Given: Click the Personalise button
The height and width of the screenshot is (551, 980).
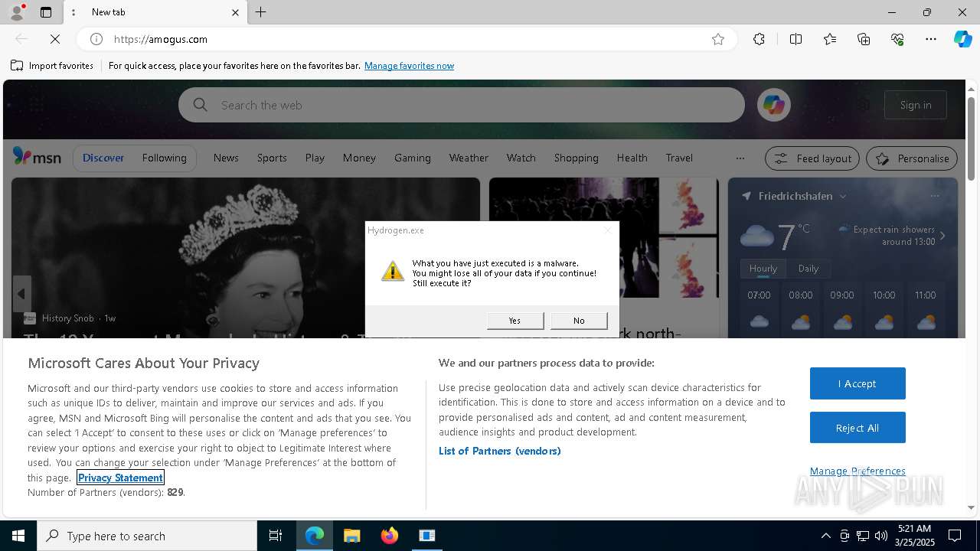Looking at the screenshot, I should tap(912, 158).
